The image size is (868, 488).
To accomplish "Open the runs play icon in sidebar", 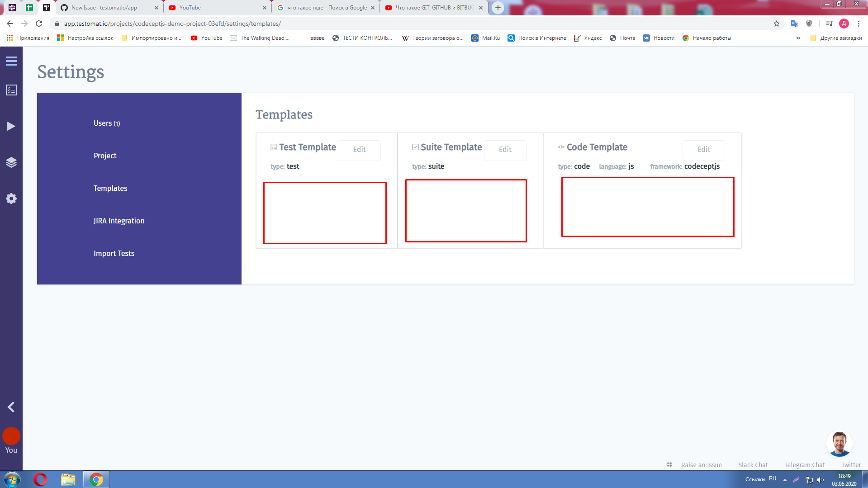I will click(11, 126).
